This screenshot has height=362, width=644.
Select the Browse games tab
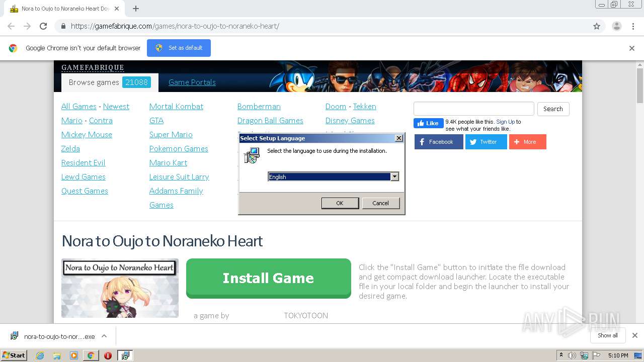point(110,82)
